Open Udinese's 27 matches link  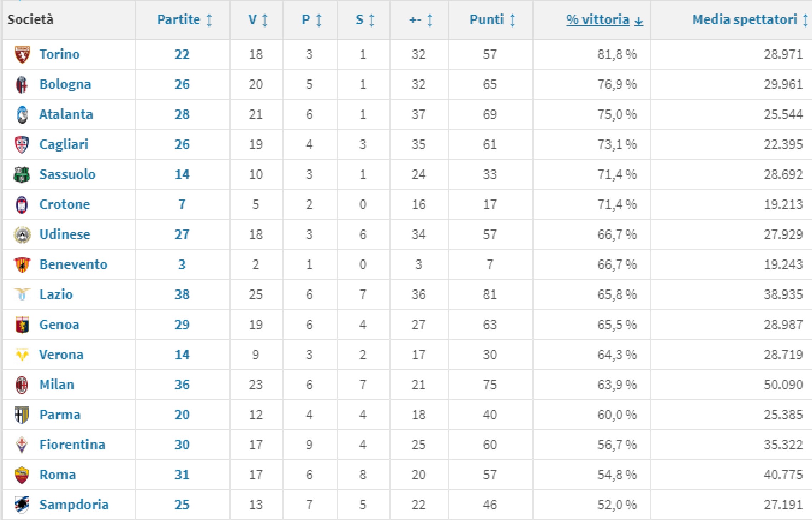[182, 234]
